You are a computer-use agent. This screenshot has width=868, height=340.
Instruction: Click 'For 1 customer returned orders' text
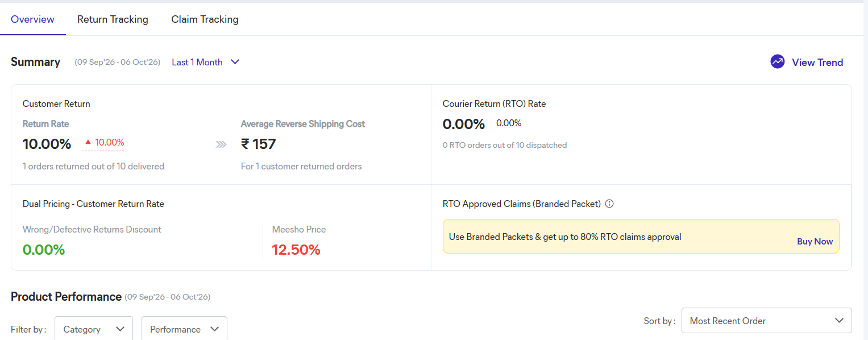coord(301,167)
